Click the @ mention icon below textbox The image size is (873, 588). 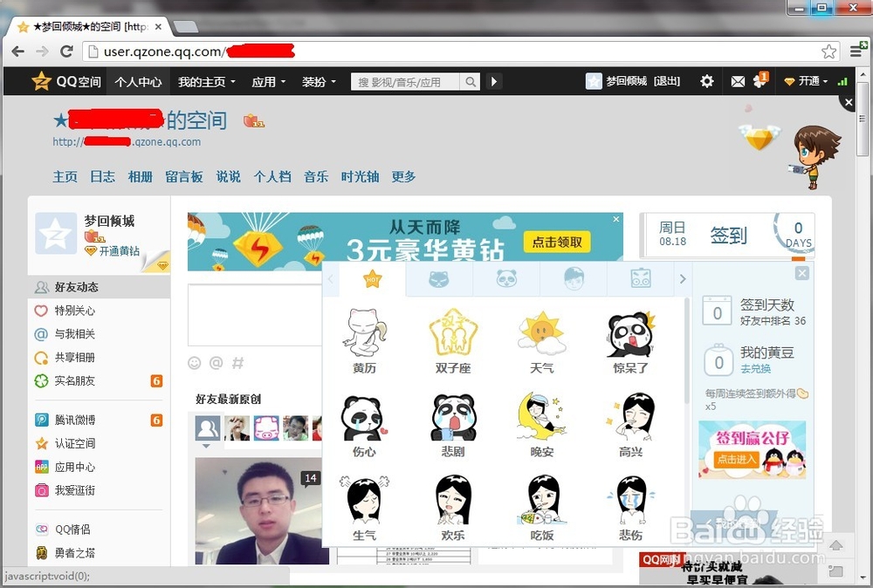point(216,363)
